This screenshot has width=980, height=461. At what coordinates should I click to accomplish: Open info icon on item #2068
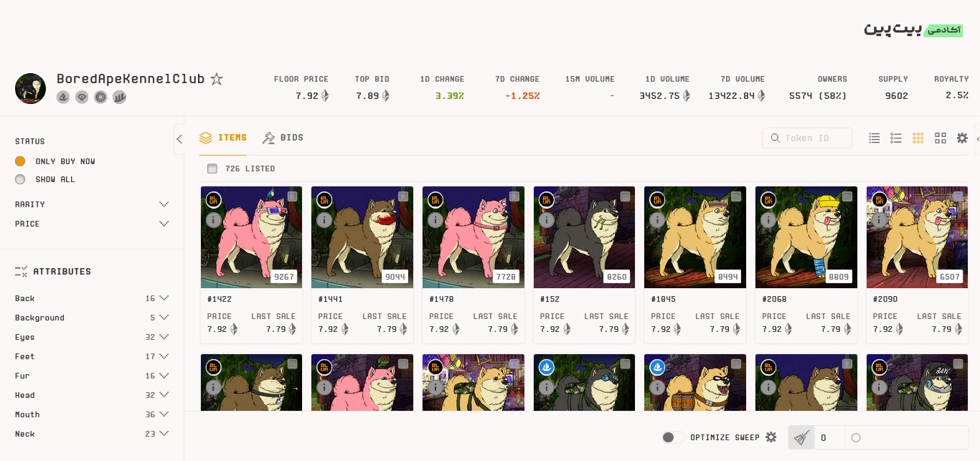(768, 220)
